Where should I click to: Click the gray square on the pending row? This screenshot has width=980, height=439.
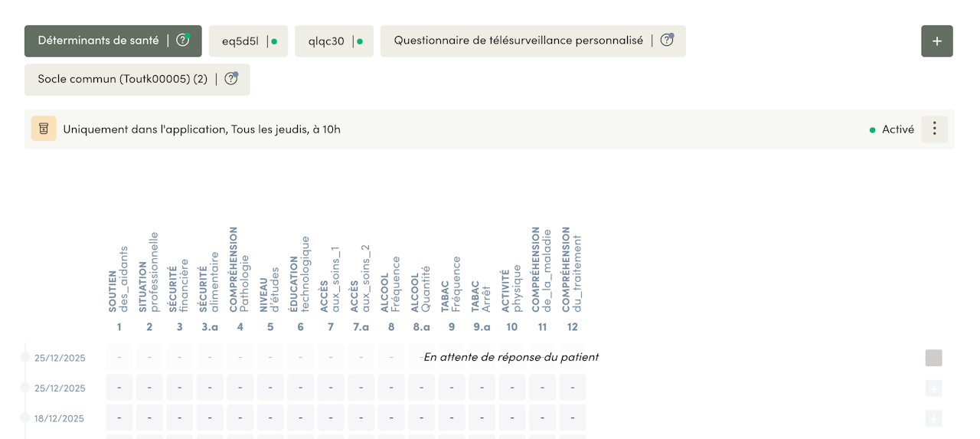933,358
